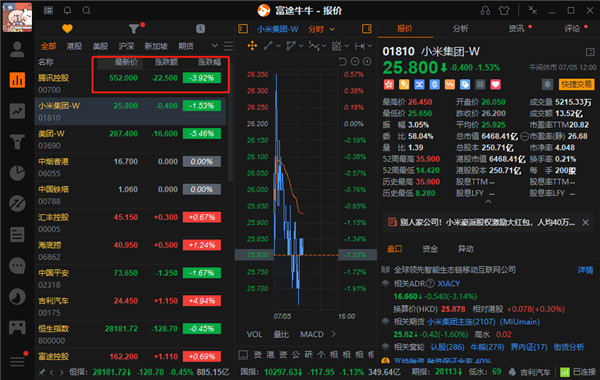Undo last chart drawing action

tap(343, 61)
